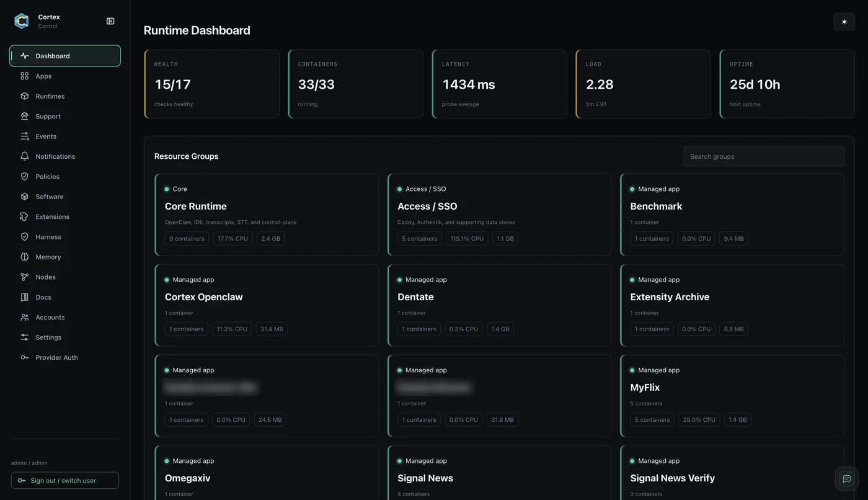Open the Signal News Verify card

pos(732,473)
